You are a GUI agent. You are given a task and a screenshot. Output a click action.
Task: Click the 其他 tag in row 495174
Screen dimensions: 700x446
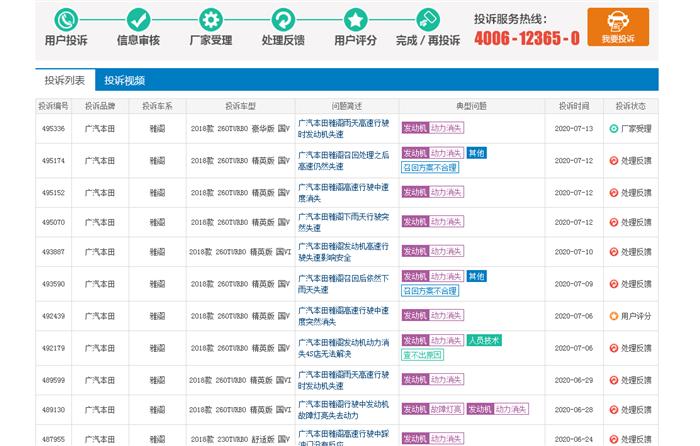click(x=477, y=153)
